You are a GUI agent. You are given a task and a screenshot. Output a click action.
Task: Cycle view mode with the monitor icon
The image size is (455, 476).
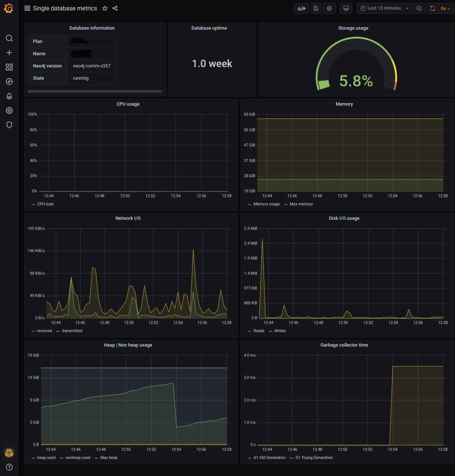(x=346, y=8)
